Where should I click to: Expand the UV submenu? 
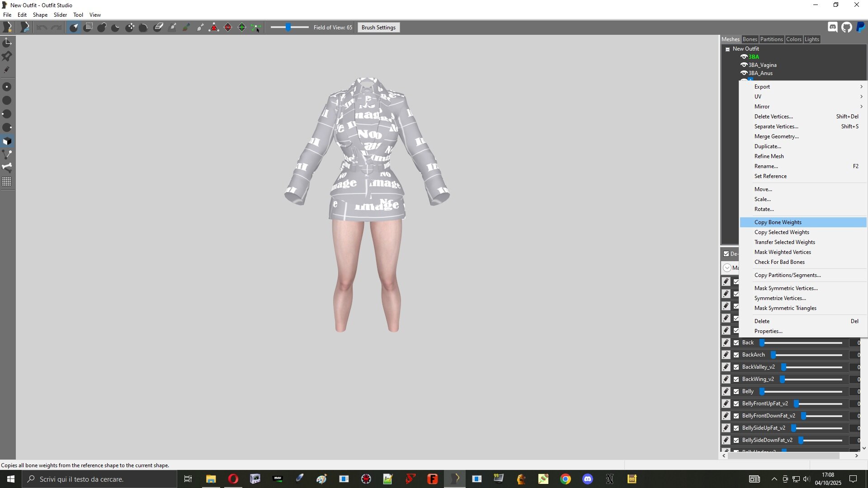(803, 97)
